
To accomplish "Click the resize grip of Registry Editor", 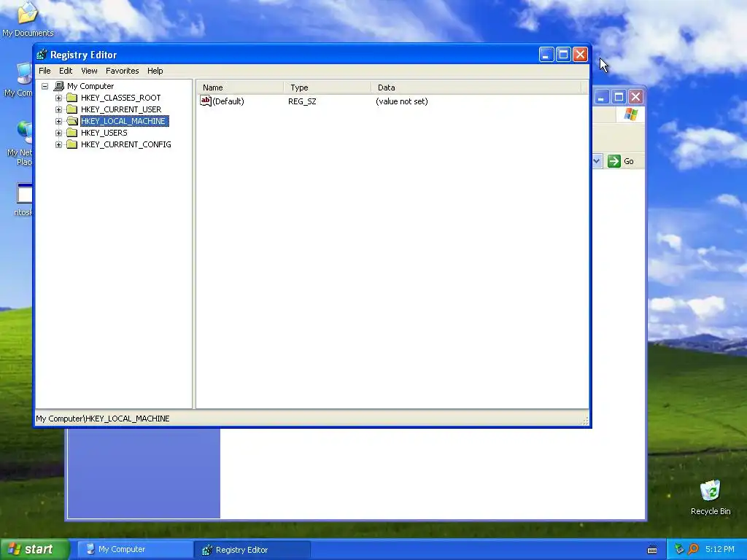I will tap(585, 421).
